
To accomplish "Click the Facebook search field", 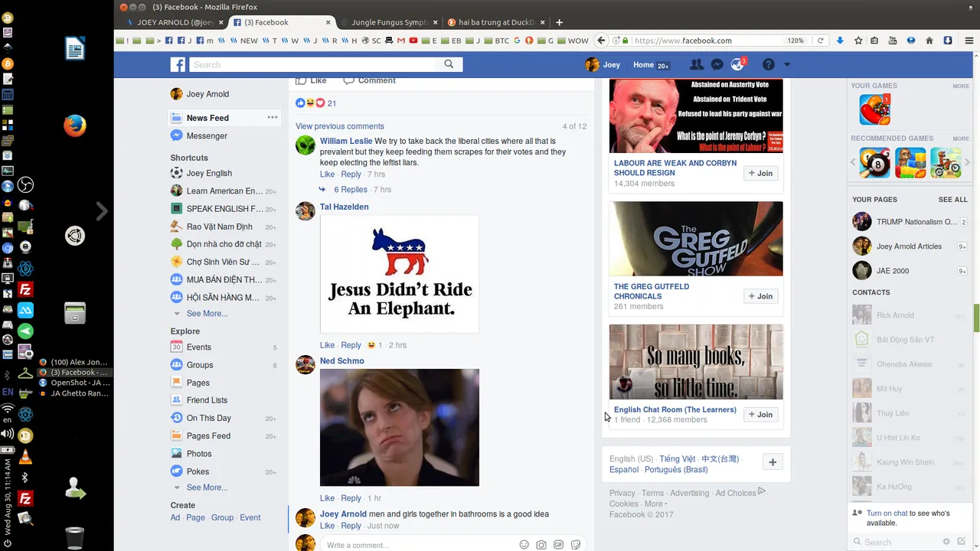I will 312,65.
